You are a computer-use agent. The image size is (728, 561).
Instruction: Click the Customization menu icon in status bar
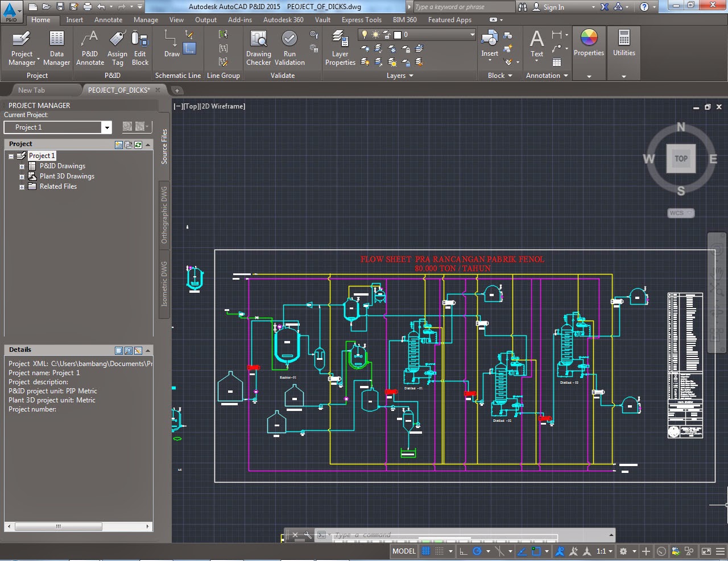pyautogui.click(x=719, y=551)
